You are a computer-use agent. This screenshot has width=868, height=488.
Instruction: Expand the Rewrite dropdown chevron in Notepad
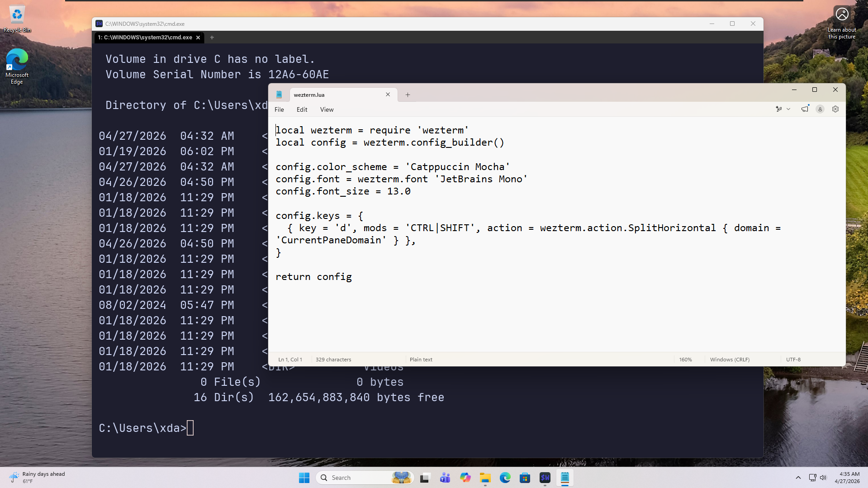(x=788, y=109)
